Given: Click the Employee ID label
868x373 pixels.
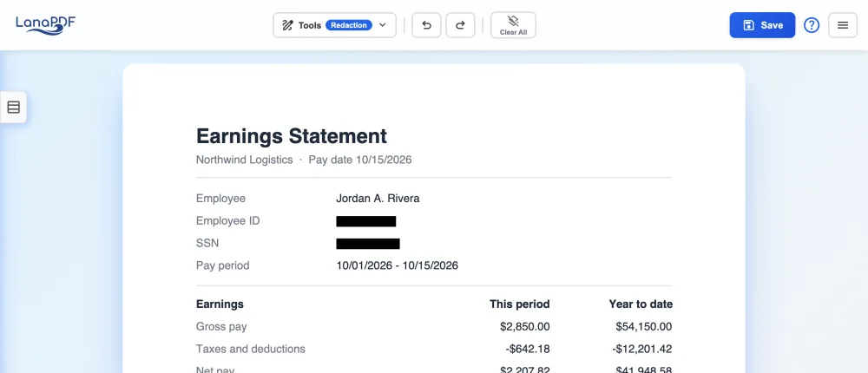Looking at the screenshot, I should tap(227, 221).
